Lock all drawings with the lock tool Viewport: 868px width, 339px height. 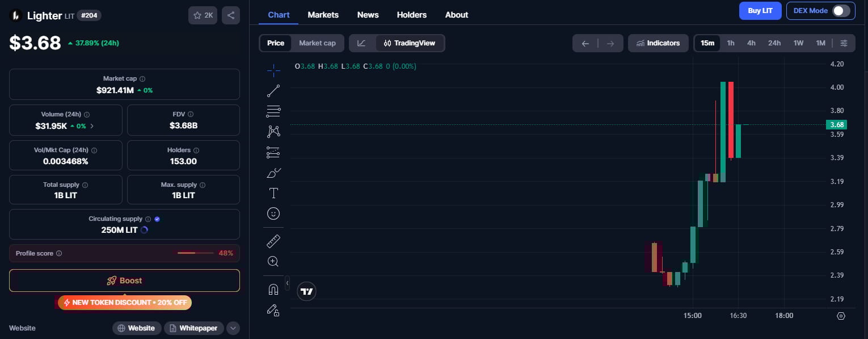pos(273,310)
